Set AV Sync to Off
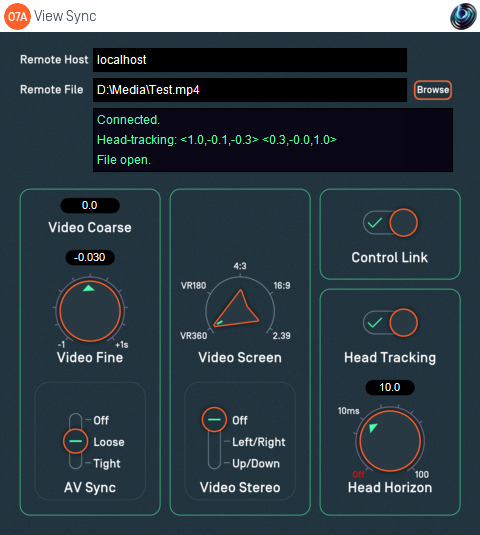 pyautogui.click(x=101, y=420)
